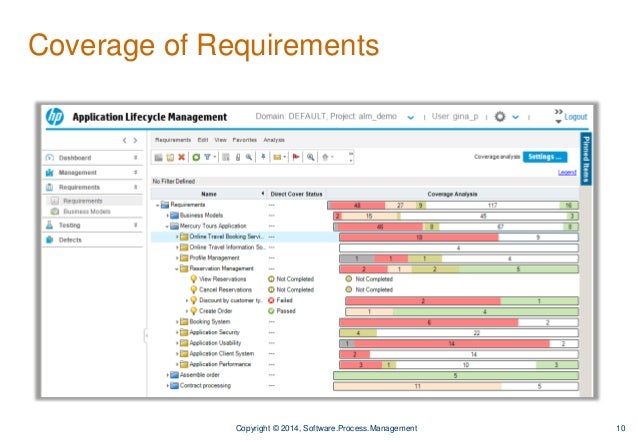This screenshot has width=638, height=442.
Task: Collapse the Reservation Management folder node
Action: click(x=177, y=269)
